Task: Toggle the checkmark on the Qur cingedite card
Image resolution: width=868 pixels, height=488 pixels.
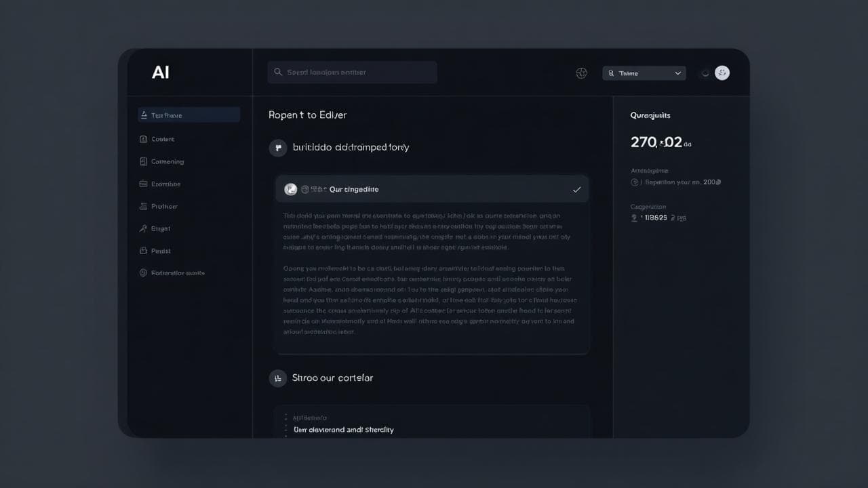Action: coord(577,189)
